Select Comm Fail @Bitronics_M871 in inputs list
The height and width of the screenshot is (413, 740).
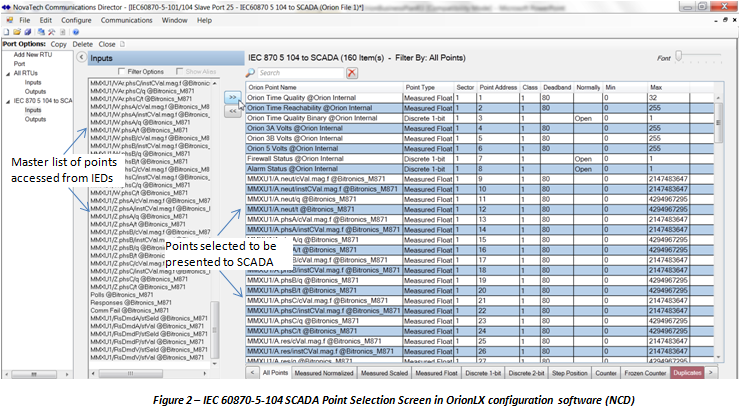[x=130, y=311]
